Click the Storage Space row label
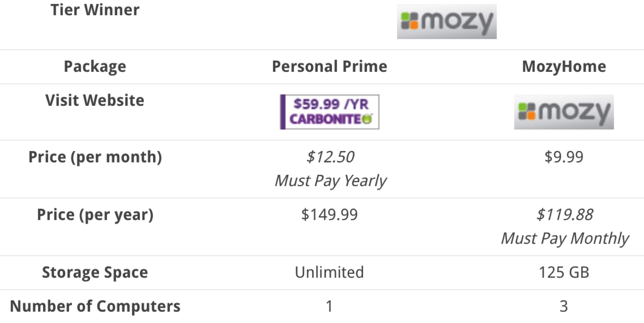This screenshot has height=323, width=644. tap(95, 273)
